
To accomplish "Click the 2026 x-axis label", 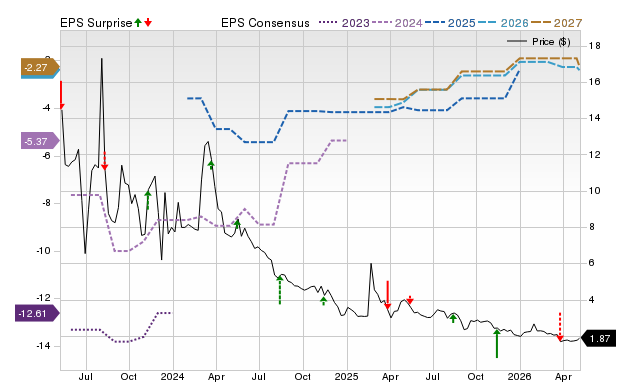I will (520, 376).
